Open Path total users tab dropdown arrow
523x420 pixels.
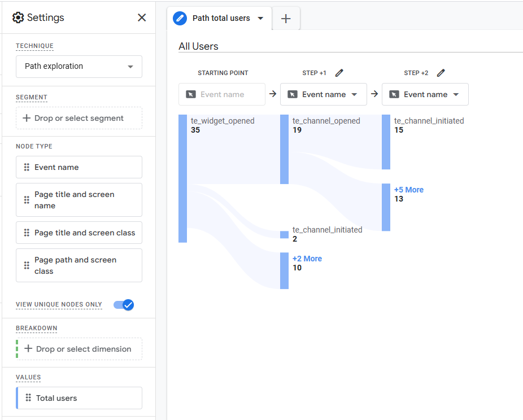click(260, 18)
